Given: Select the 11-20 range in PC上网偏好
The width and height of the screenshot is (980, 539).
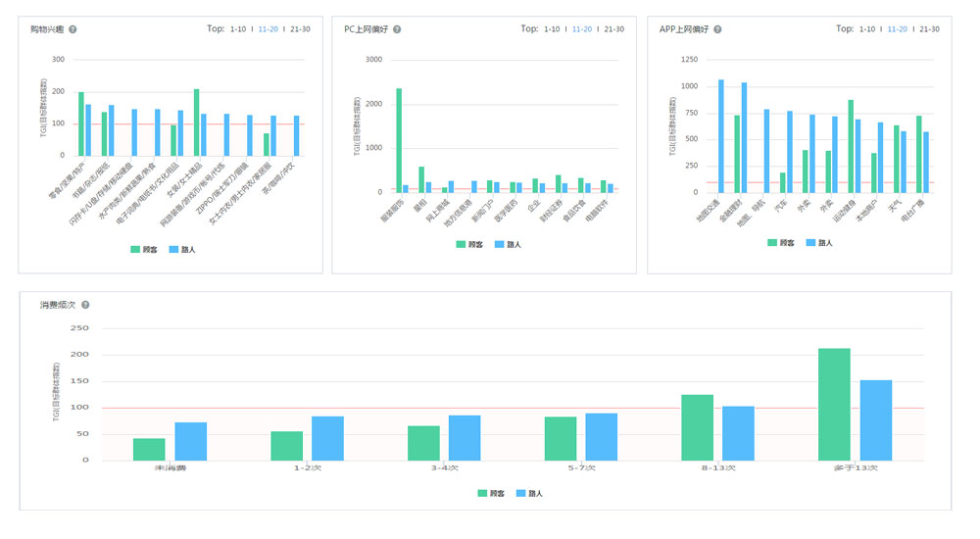Looking at the screenshot, I should (x=582, y=29).
